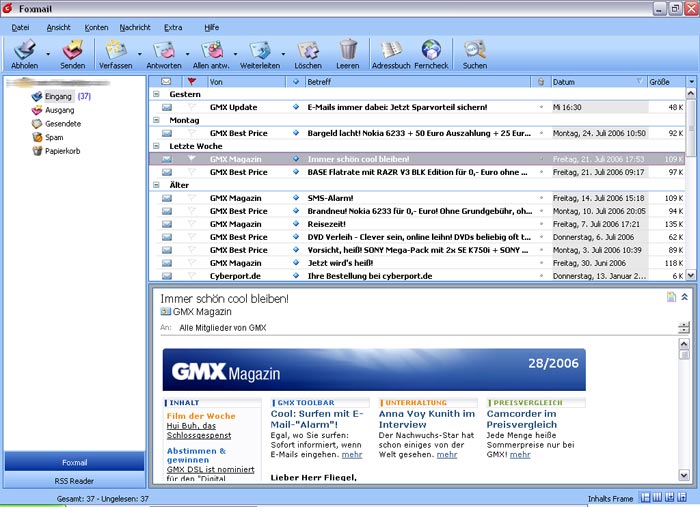Toggle flag on Cyberport.de message
The height and width of the screenshot is (507, 700).
[192, 276]
